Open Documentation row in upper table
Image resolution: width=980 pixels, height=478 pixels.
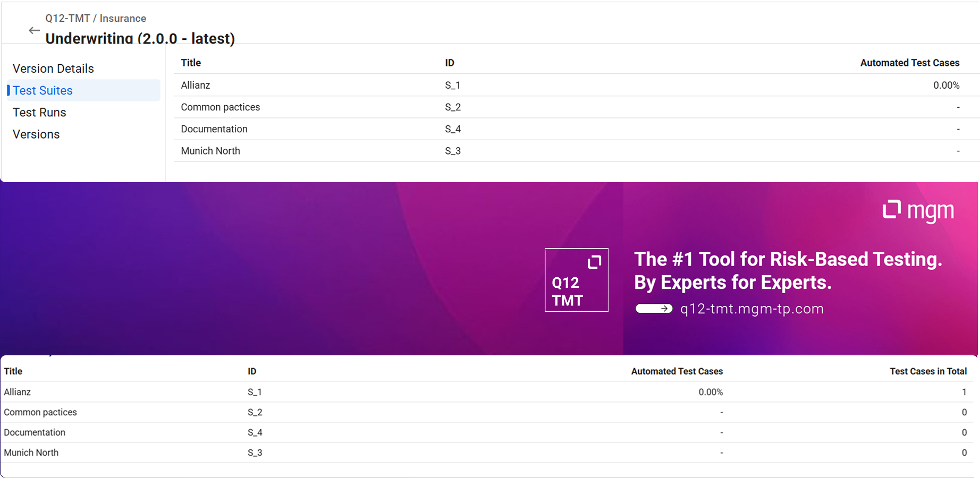coord(577,129)
